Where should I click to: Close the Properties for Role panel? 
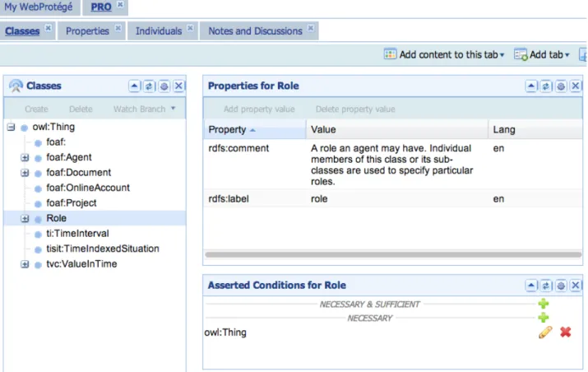click(x=576, y=86)
